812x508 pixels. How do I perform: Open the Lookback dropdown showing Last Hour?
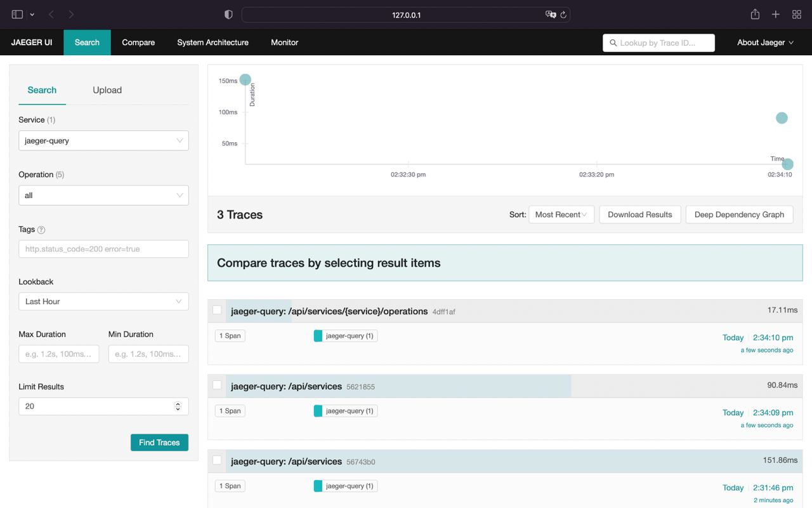(103, 301)
